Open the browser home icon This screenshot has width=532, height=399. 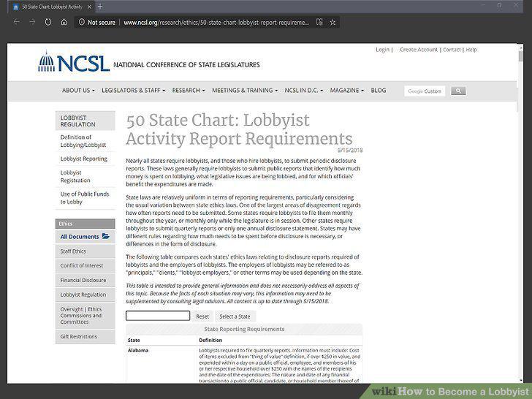(64, 22)
